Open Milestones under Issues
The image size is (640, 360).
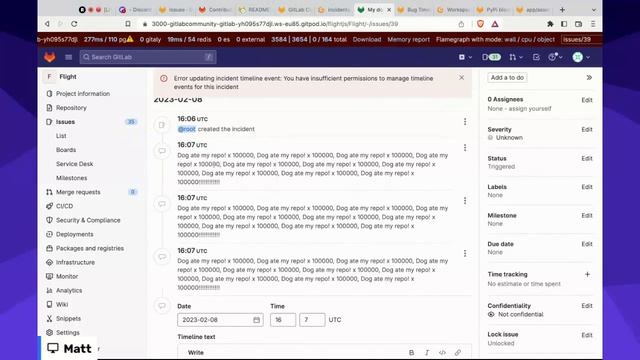click(72, 178)
